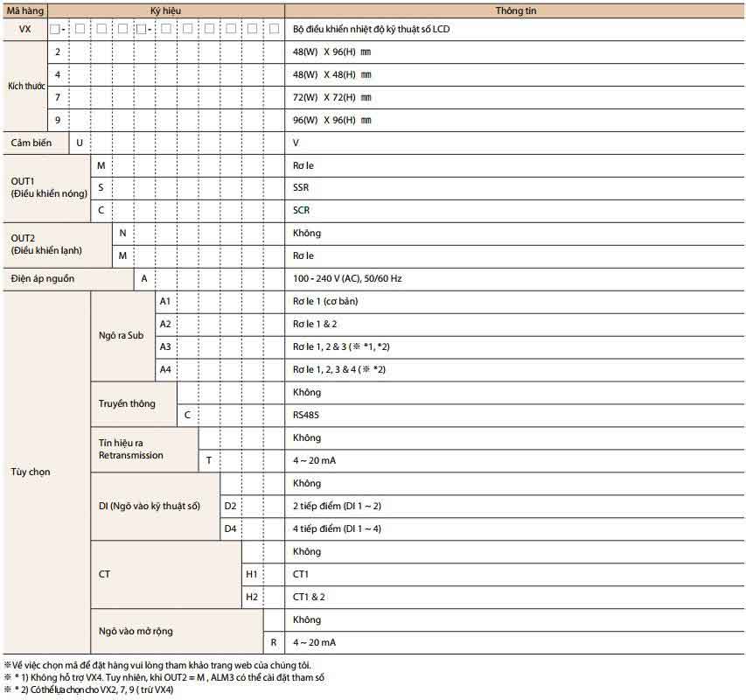Click the 'H1' symbol cell
This screenshot has width=746, height=700.
(x=252, y=574)
